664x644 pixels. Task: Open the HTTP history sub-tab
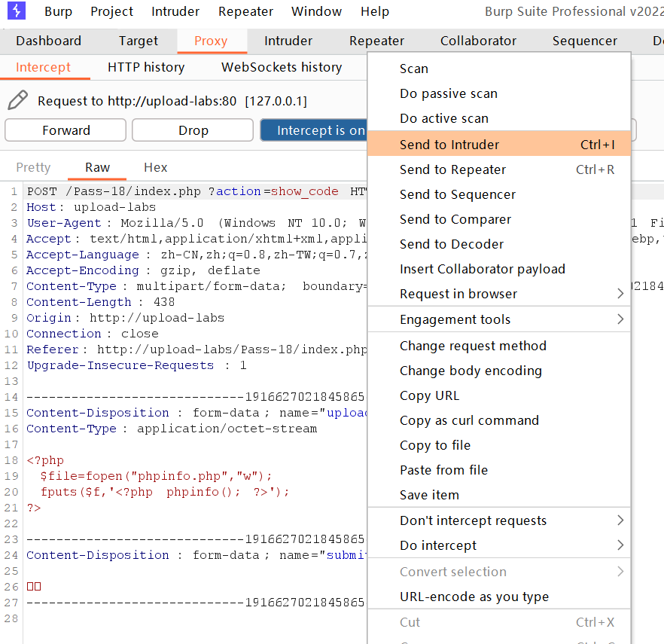[146, 67]
